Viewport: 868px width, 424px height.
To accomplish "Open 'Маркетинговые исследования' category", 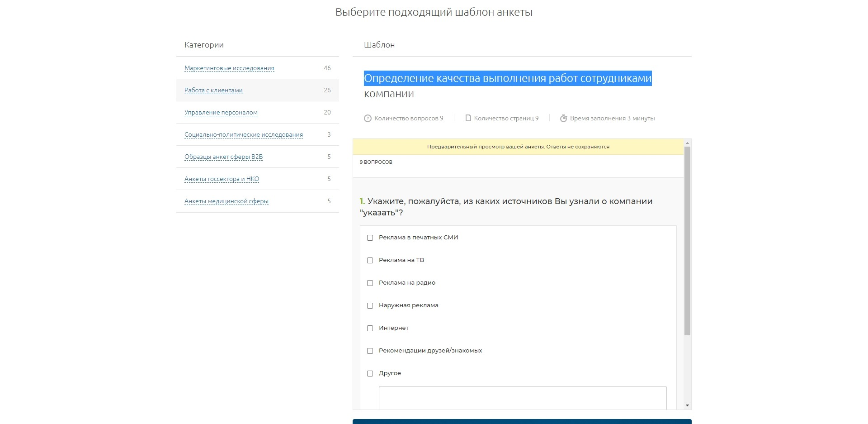I will click(x=229, y=68).
